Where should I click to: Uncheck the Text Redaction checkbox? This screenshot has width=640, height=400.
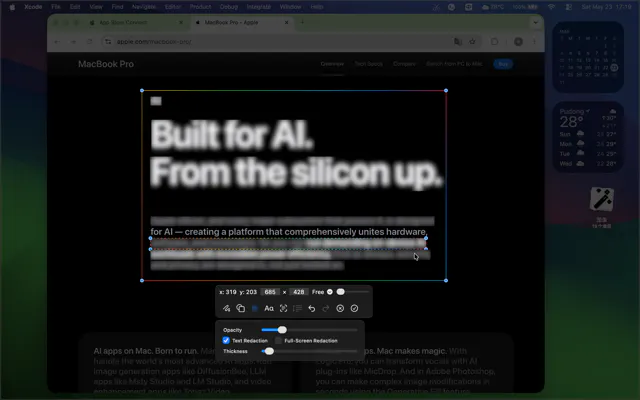click(226, 340)
